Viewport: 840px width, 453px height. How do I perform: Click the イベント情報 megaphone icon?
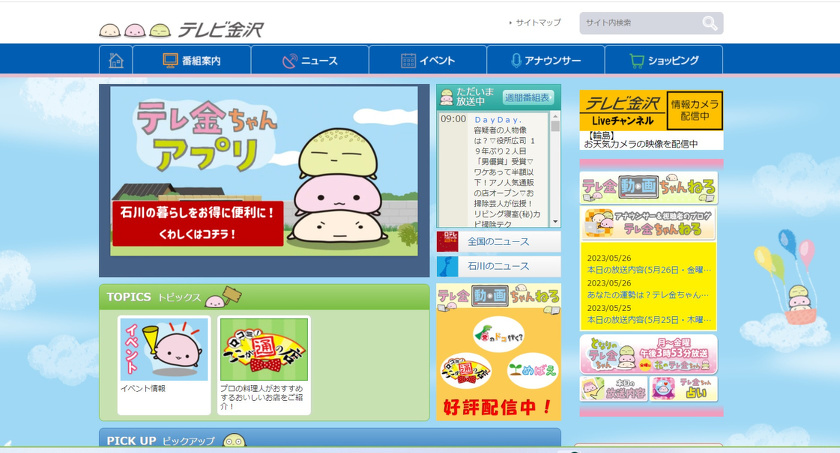point(164,350)
